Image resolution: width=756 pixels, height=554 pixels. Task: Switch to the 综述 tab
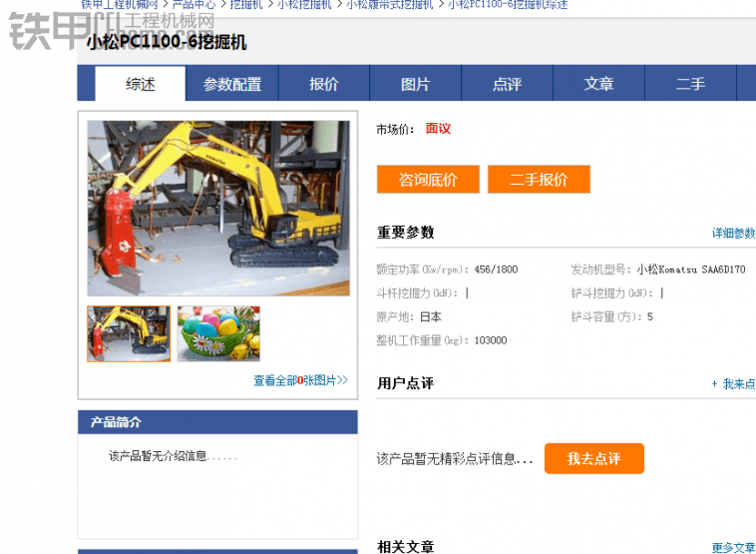point(141,84)
